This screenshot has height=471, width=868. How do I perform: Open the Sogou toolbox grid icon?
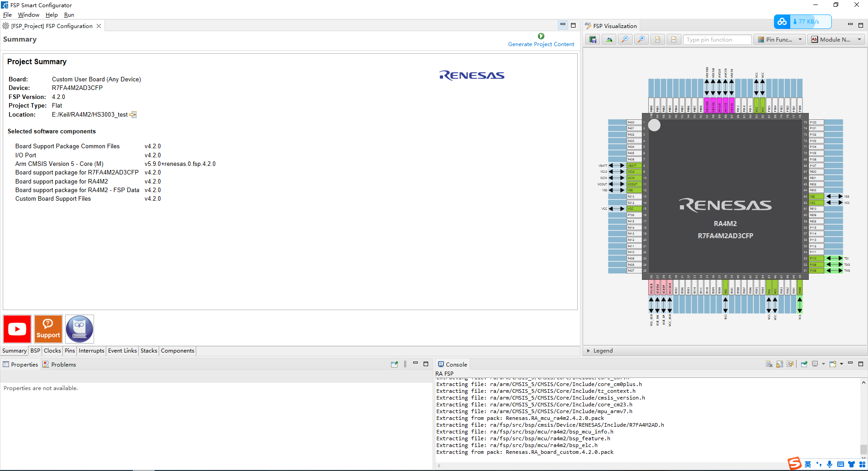pos(862,464)
